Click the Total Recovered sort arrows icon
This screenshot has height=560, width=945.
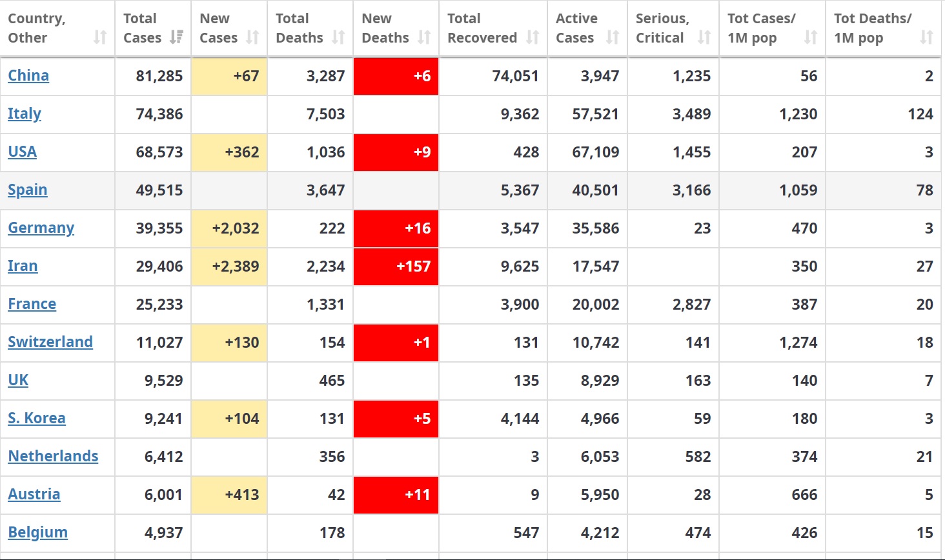[x=533, y=37]
